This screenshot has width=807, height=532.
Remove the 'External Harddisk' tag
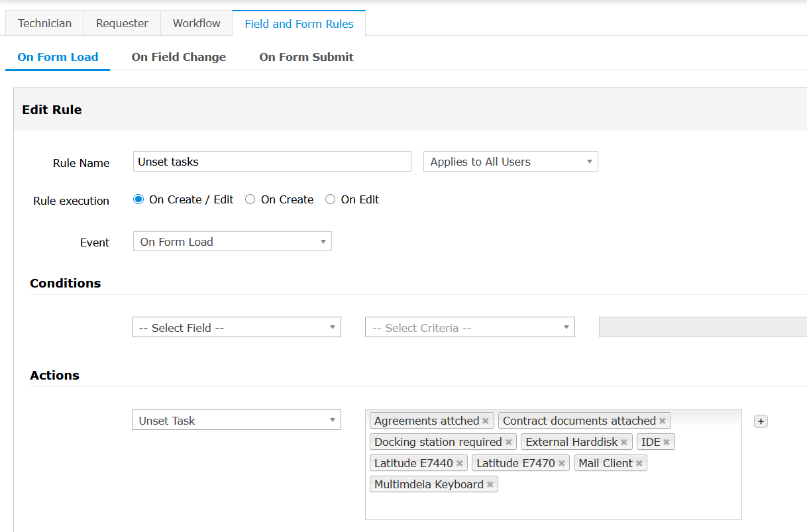pyautogui.click(x=623, y=443)
